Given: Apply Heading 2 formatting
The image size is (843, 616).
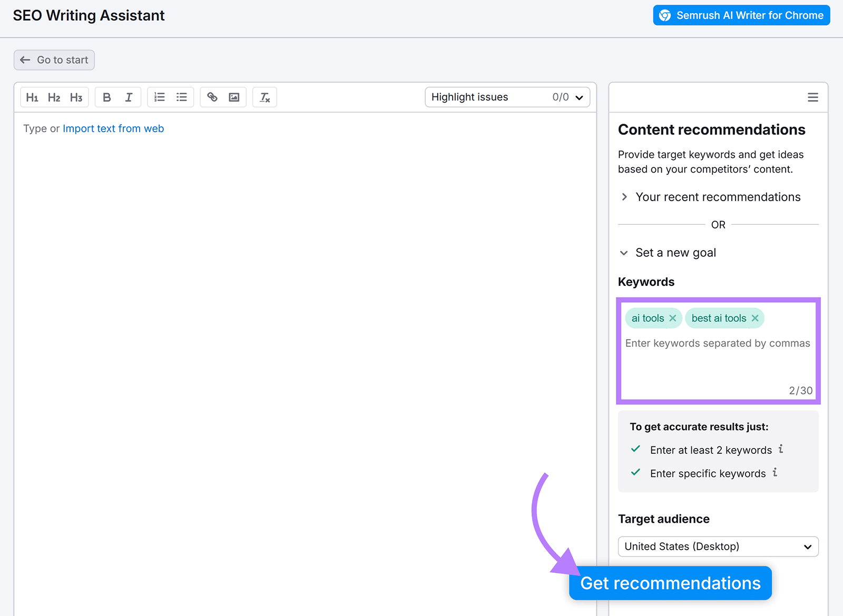Looking at the screenshot, I should click(x=54, y=97).
